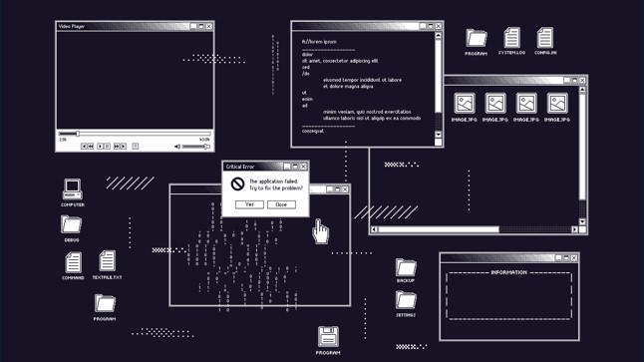644x362 pixels.
Task: Select the third IMAGE.JPG thumbnail from left
Action: pos(526,103)
